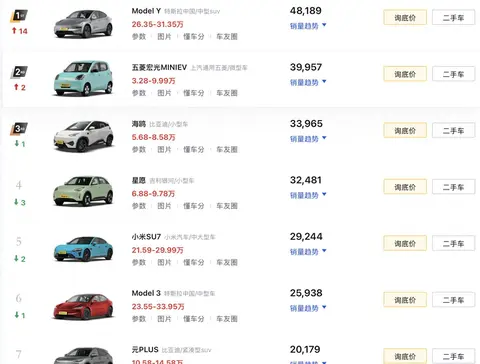Open 懂车分 link under 星愿
480x364 pixels.
pos(194,206)
